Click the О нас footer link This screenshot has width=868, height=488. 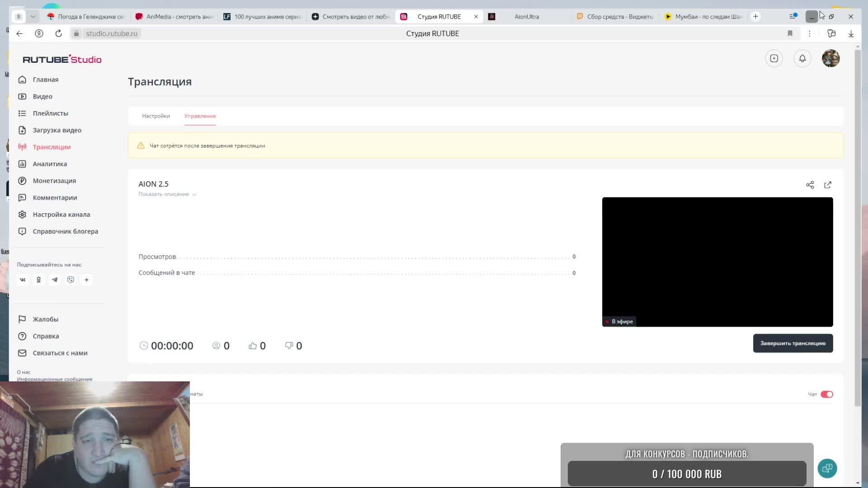(x=24, y=372)
